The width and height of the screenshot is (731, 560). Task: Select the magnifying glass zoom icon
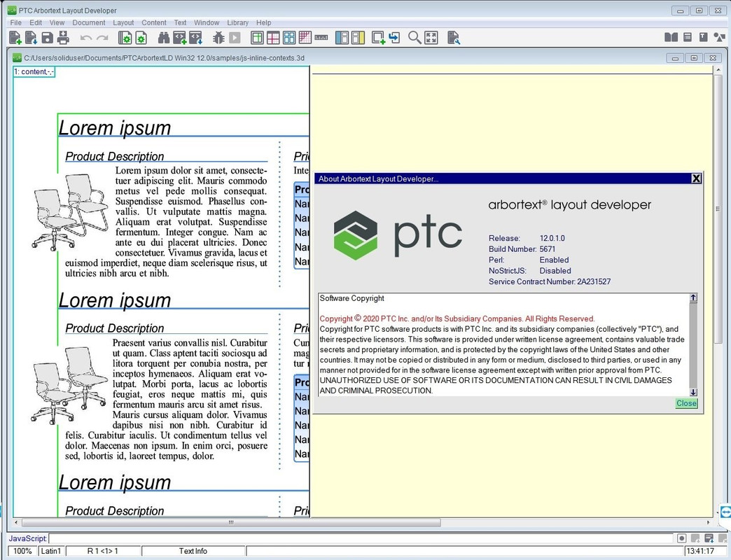tap(415, 38)
